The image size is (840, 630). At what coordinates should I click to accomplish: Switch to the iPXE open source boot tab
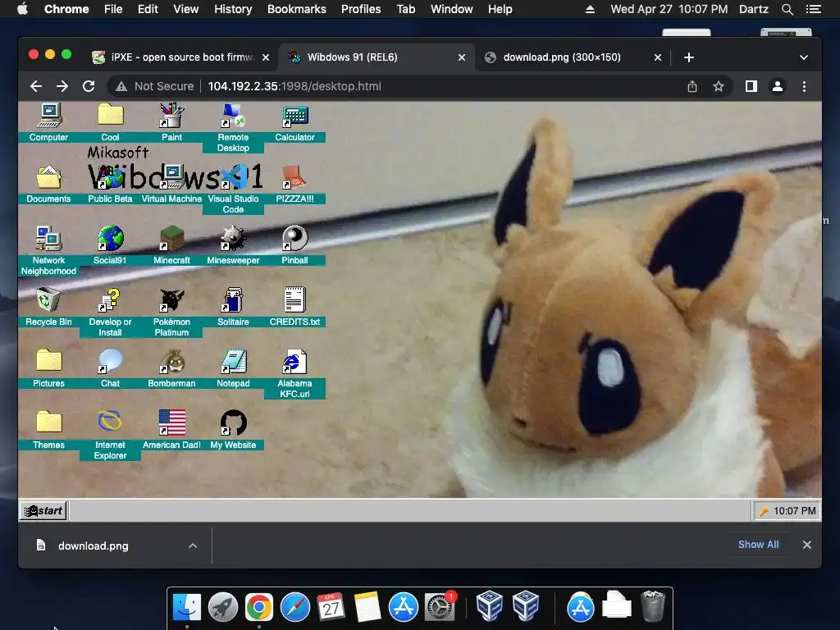tap(181, 57)
